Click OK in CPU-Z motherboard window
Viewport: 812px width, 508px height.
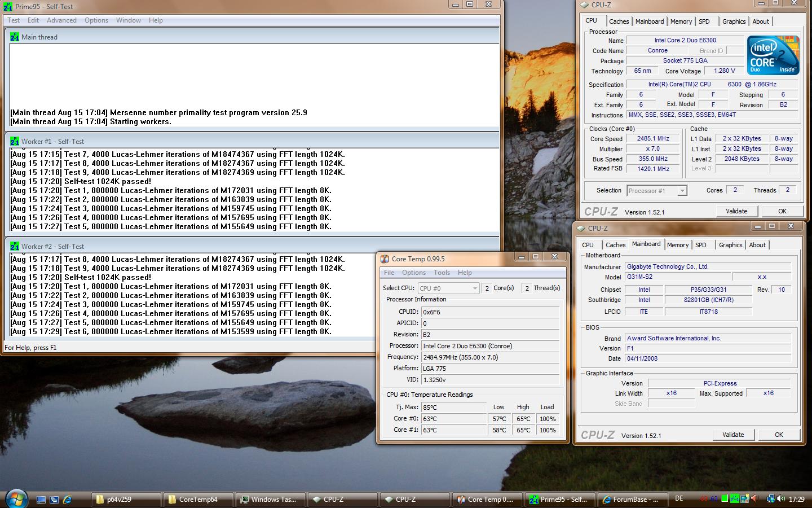pyautogui.click(x=779, y=435)
